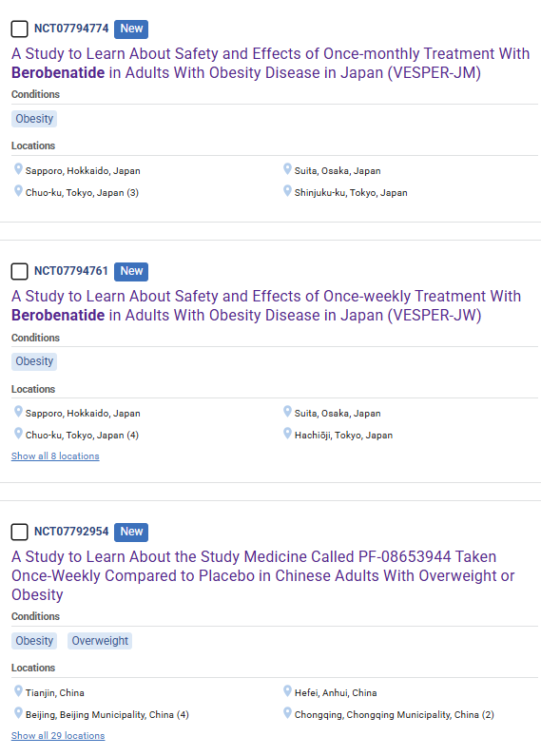The image size is (541, 756).
Task: Open the PF-08653944 Chinese adults study link
Action: coord(263,575)
